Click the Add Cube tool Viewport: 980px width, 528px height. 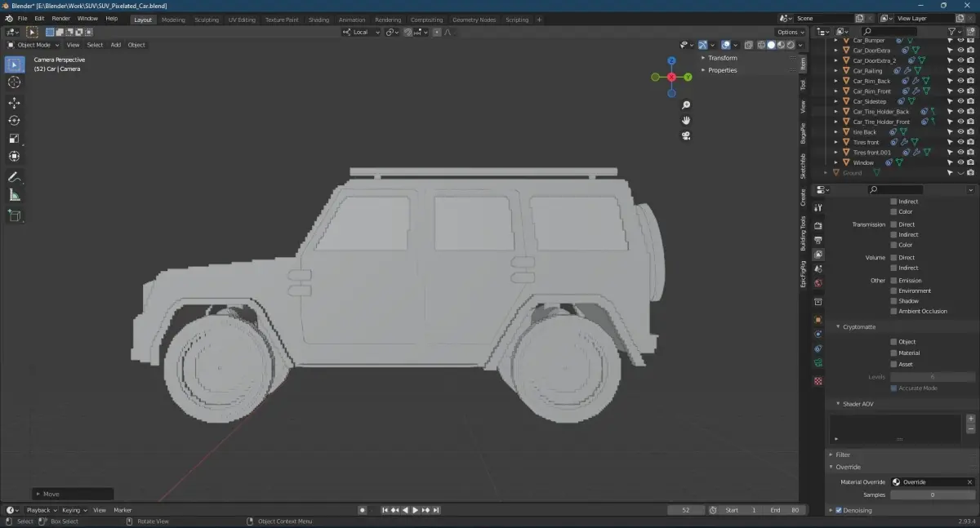click(x=14, y=215)
